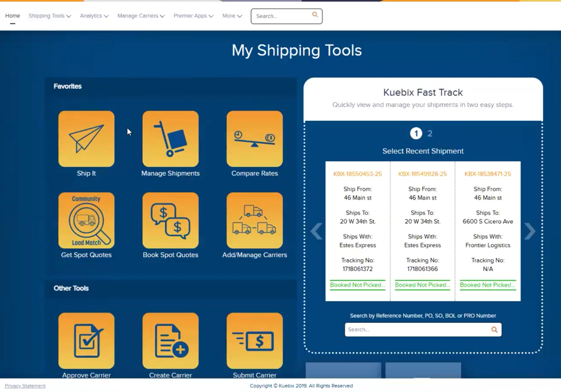Select step 1 in Fast Track
The image size is (561, 392).
click(x=416, y=133)
